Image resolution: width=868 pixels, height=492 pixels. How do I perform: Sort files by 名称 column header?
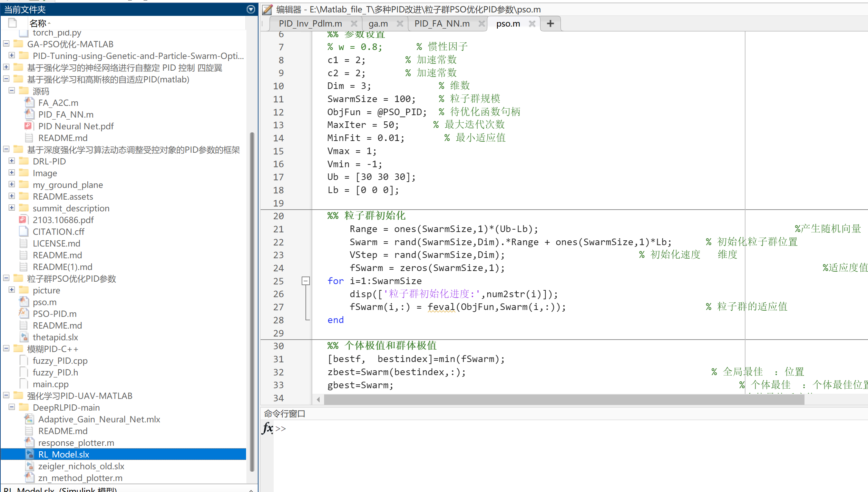click(x=38, y=23)
